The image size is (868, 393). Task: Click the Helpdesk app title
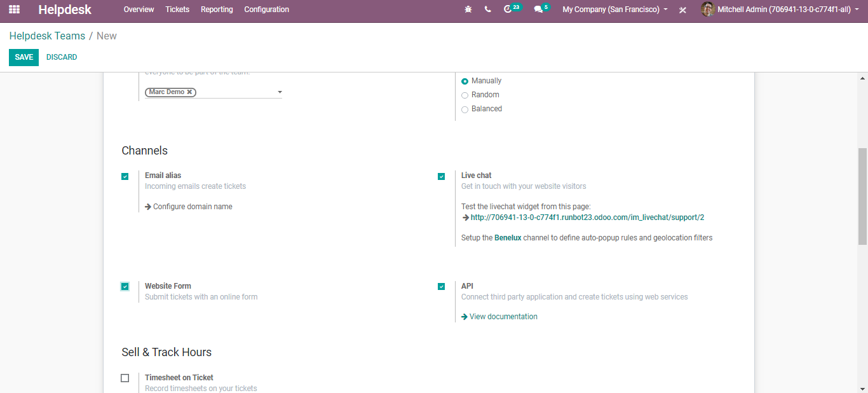[65, 10]
